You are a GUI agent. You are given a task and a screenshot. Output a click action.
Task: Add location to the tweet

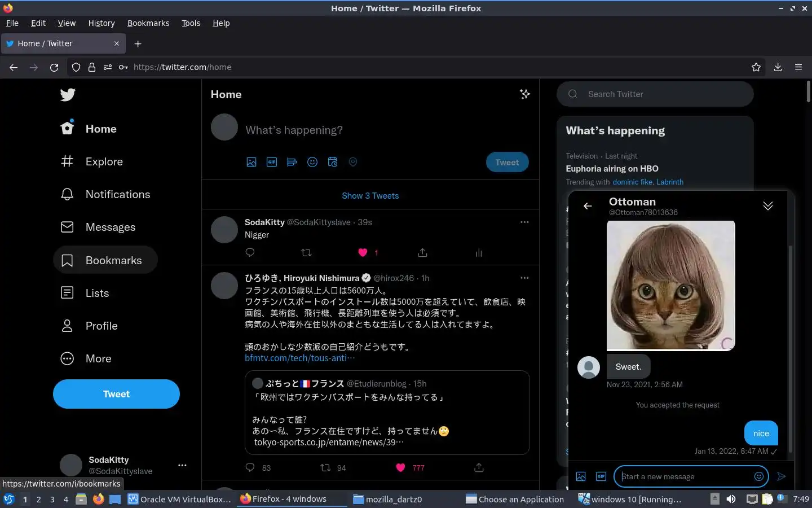coord(353,162)
